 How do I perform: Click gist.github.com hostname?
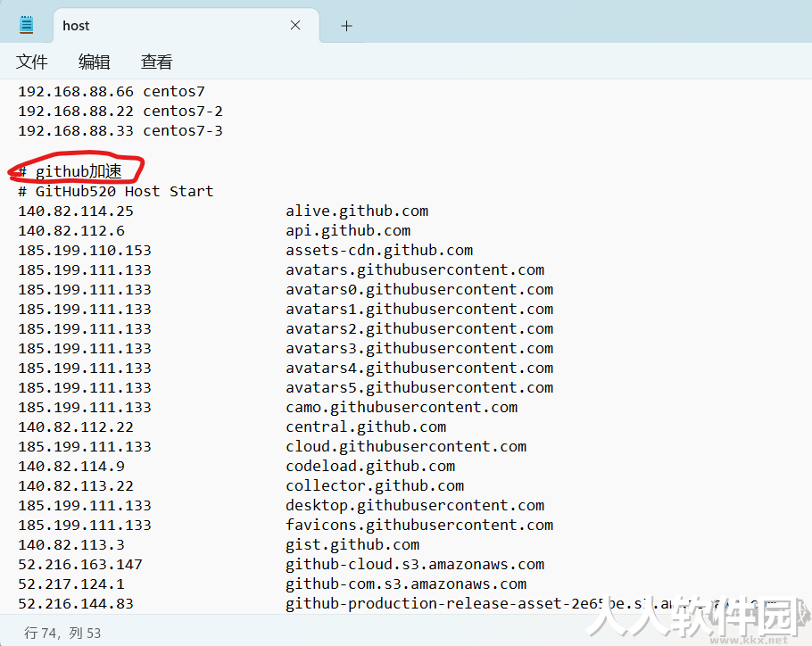tap(352, 544)
